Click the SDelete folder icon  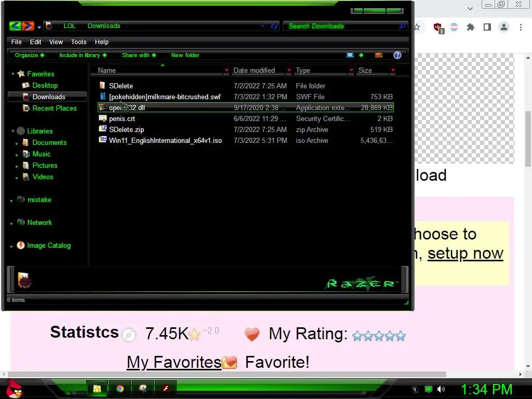(102, 85)
